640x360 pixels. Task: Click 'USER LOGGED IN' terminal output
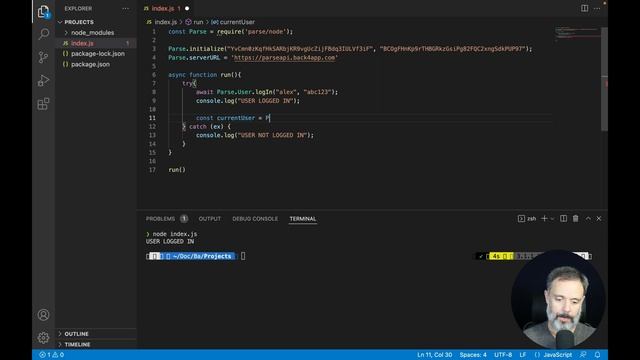point(170,242)
